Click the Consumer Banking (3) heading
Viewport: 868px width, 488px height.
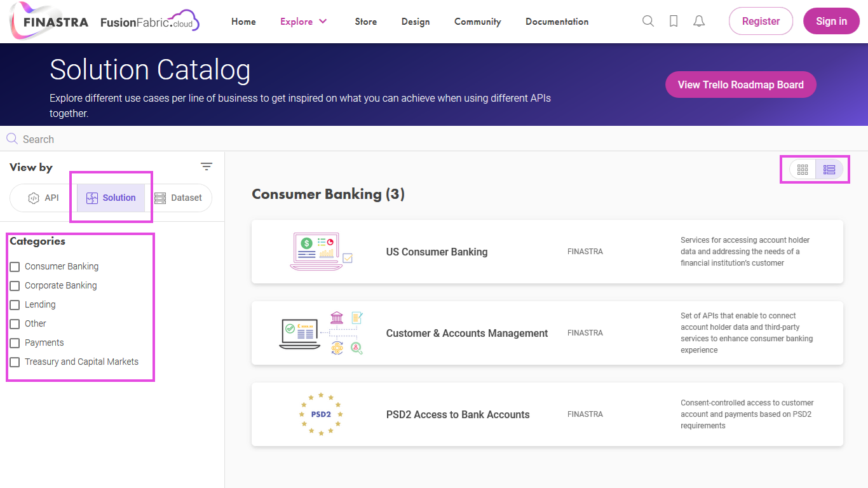(x=328, y=194)
